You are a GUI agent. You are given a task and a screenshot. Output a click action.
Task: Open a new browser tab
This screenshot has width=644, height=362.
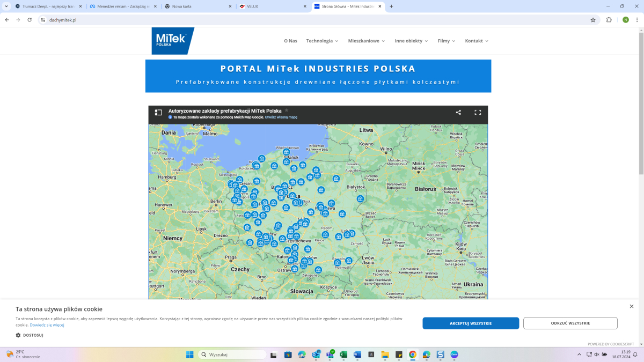[391, 6]
